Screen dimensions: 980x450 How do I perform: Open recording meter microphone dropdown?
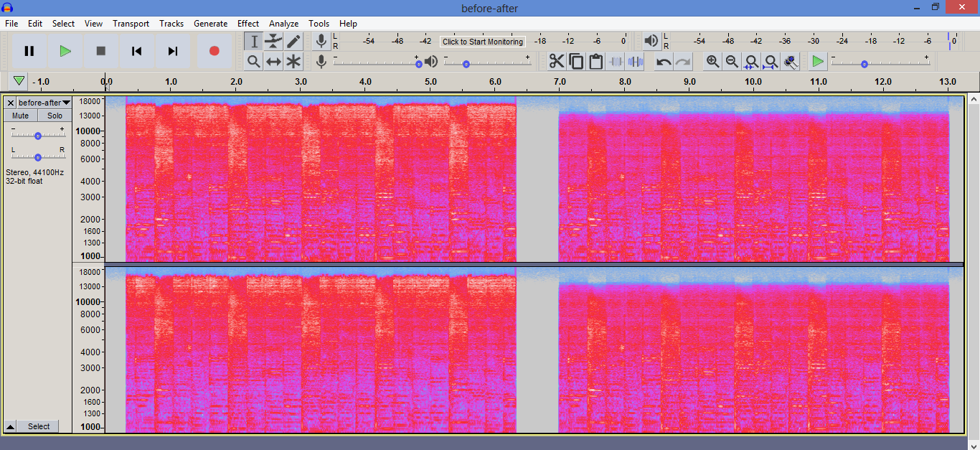[321, 42]
